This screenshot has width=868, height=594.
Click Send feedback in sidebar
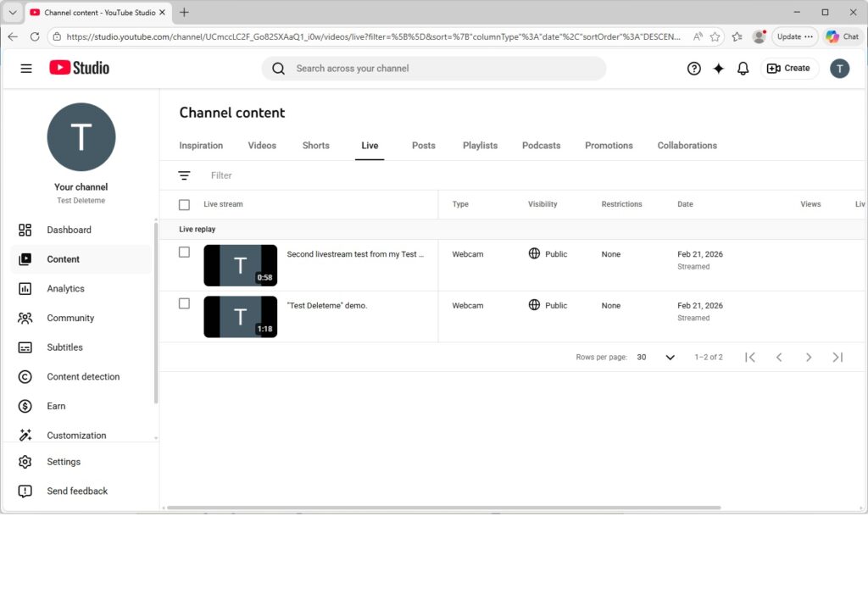click(x=77, y=491)
